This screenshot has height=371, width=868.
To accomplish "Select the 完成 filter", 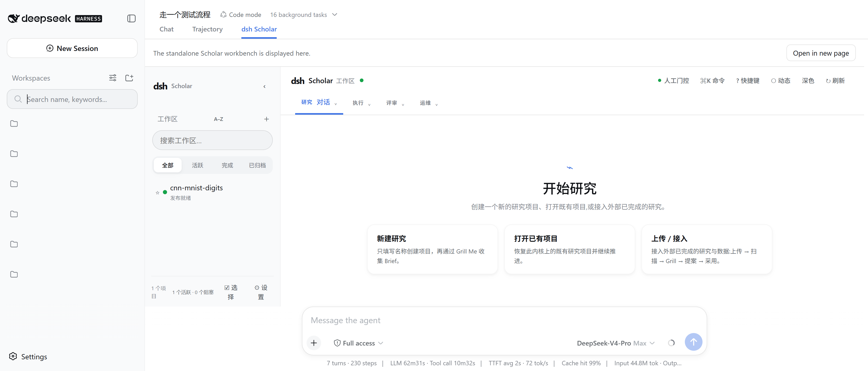I will click(227, 165).
